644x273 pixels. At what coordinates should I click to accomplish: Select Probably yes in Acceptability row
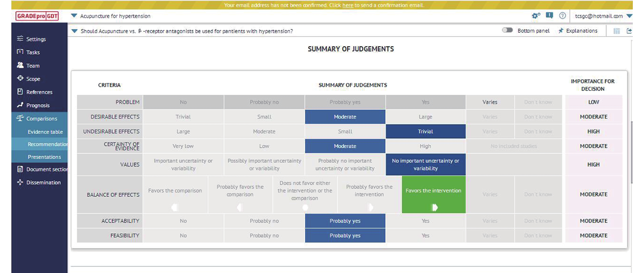coord(345,221)
